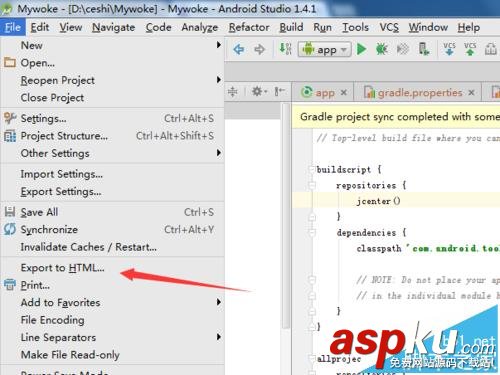Open the File menu
This screenshot has width=500, height=375.
pyautogui.click(x=13, y=27)
